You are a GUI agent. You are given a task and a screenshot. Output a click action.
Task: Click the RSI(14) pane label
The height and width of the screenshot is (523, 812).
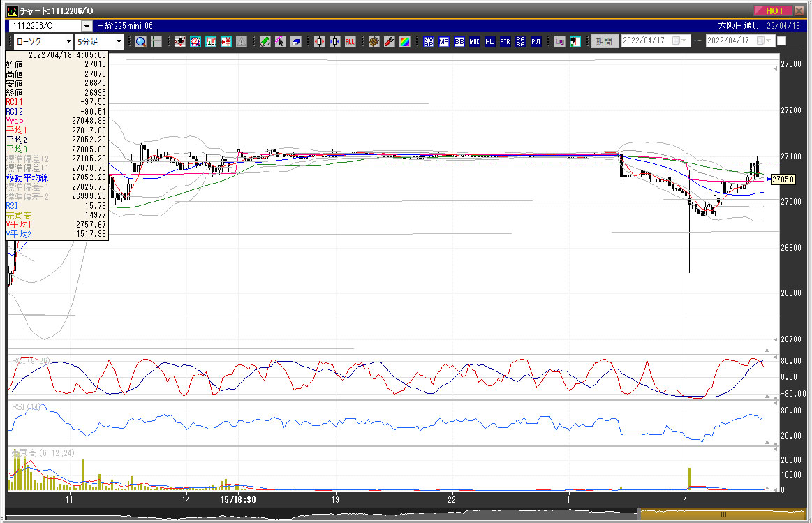(x=27, y=407)
